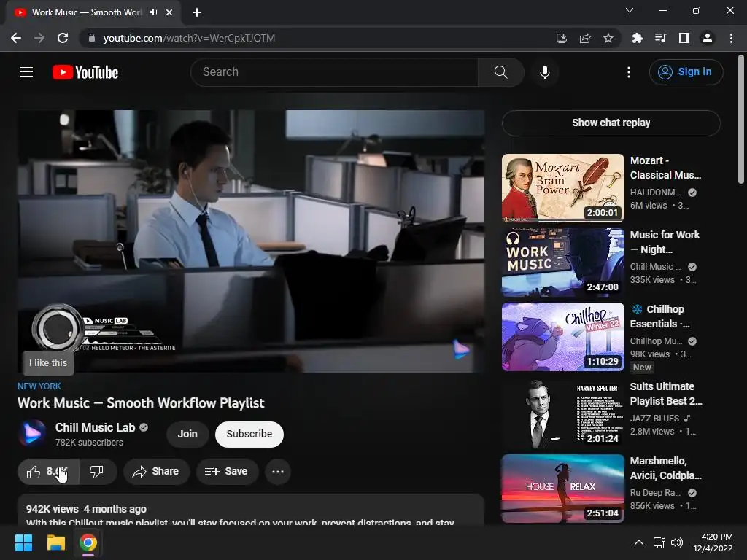Open Chrome three-dot menu
747x560 pixels.
click(x=731, y=38)
